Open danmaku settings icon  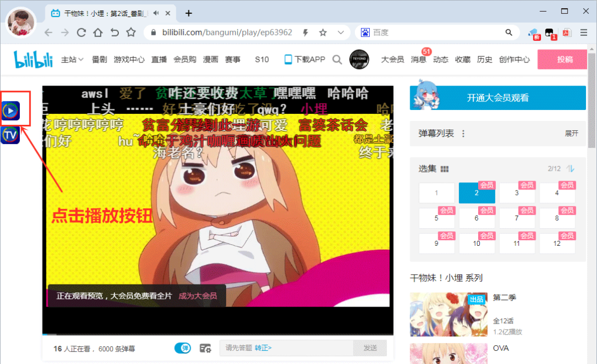[x=205, y=348]
